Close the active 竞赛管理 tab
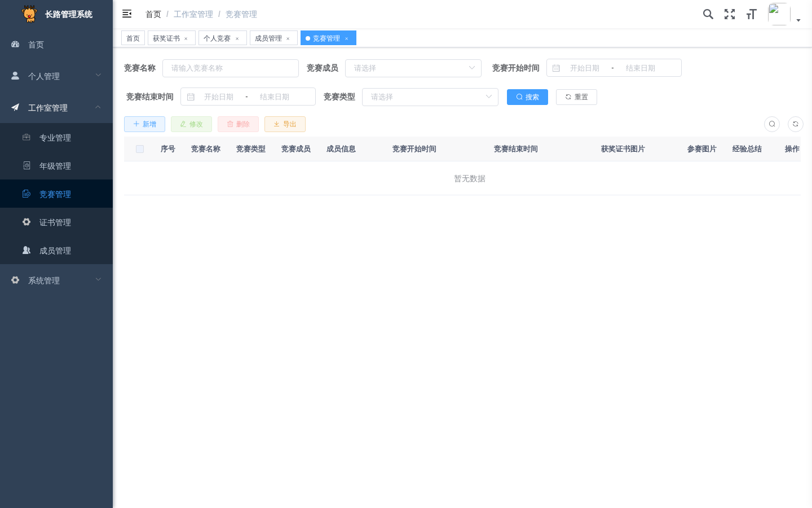This screenshot has height=508, width=812. point(347,38)
